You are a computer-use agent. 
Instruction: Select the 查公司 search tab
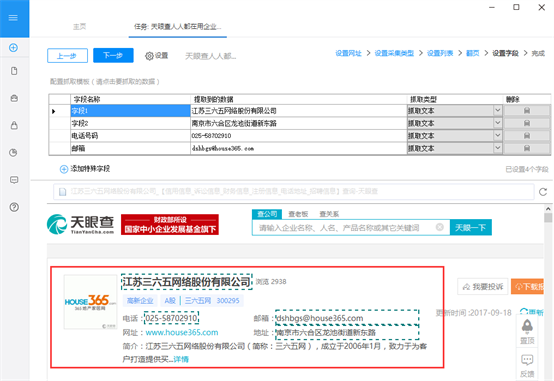267,214
